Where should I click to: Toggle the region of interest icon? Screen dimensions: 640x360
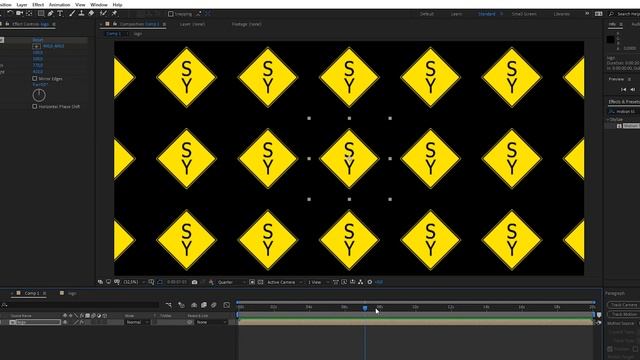click(x=252, y=282)
